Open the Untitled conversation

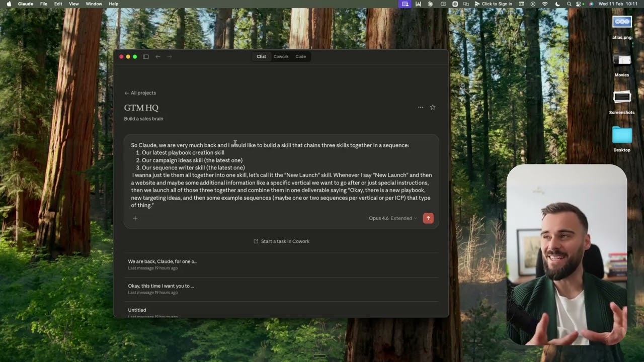281,310
